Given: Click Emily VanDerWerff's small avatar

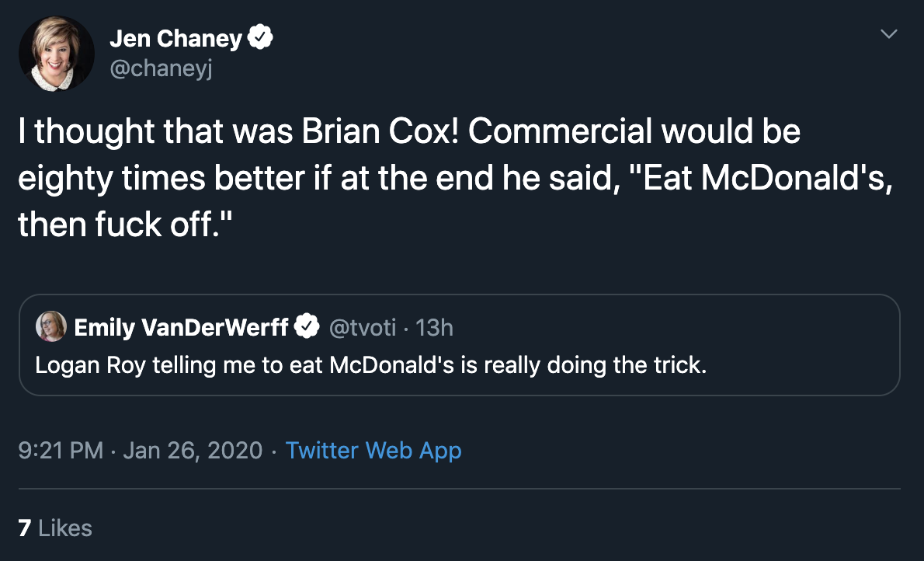Looking at the screenshot, I should (51, 327).
